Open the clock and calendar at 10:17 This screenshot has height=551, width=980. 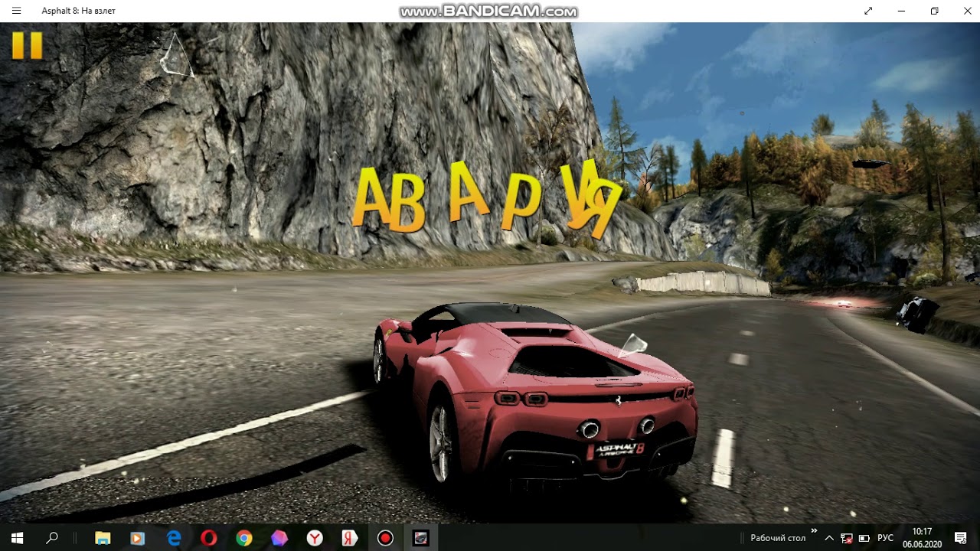click(x=922, y=538)
